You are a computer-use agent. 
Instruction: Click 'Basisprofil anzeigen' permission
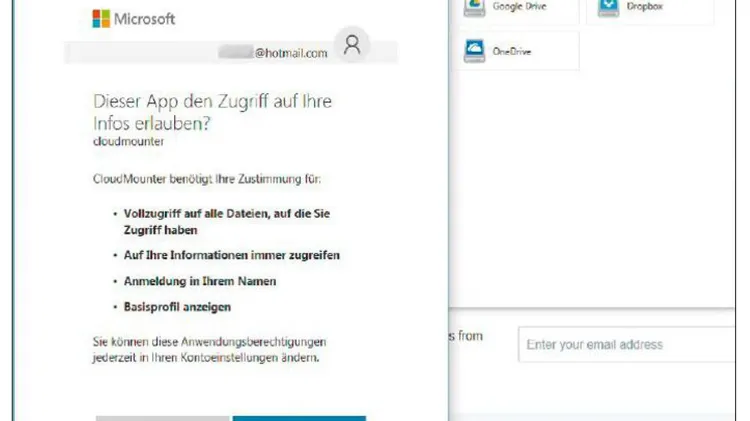tap(177, 307)
